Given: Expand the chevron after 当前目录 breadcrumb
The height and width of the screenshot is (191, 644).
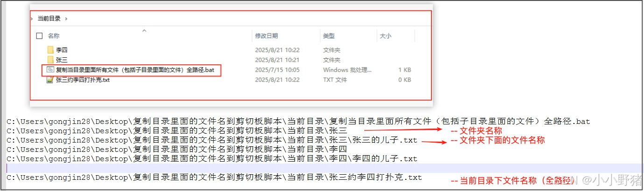Looking at the screenshot, I should [x=66, y=19].
